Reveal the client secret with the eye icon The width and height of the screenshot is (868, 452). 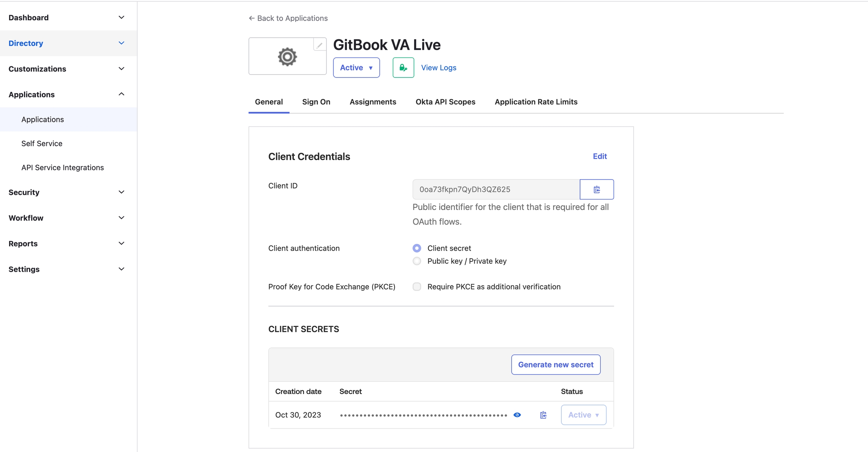coord(517,415)
